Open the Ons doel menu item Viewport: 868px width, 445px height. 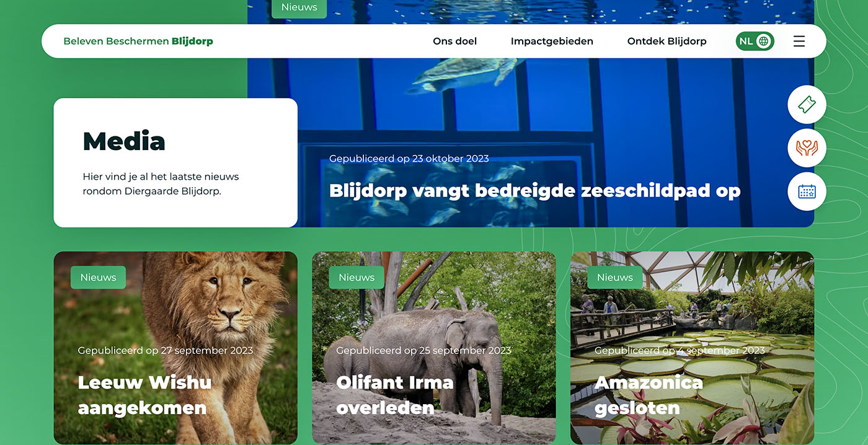[x=454, y=42]
